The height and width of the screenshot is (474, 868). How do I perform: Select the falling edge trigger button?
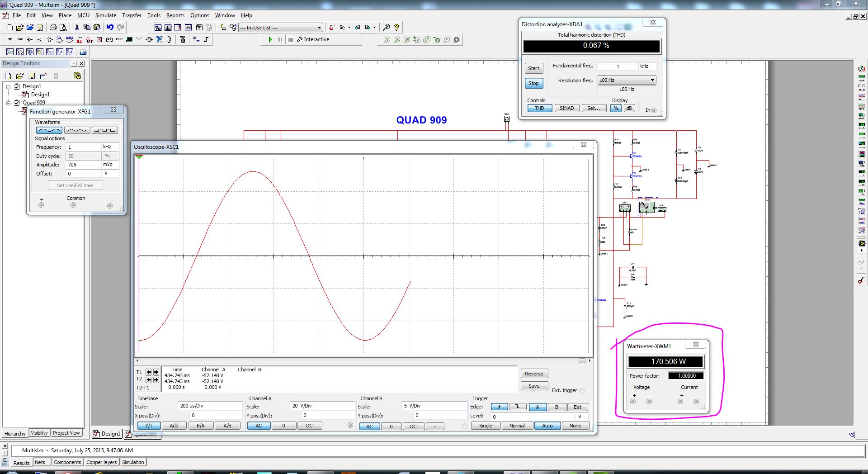pyautogui.click(x=518, y=407)
